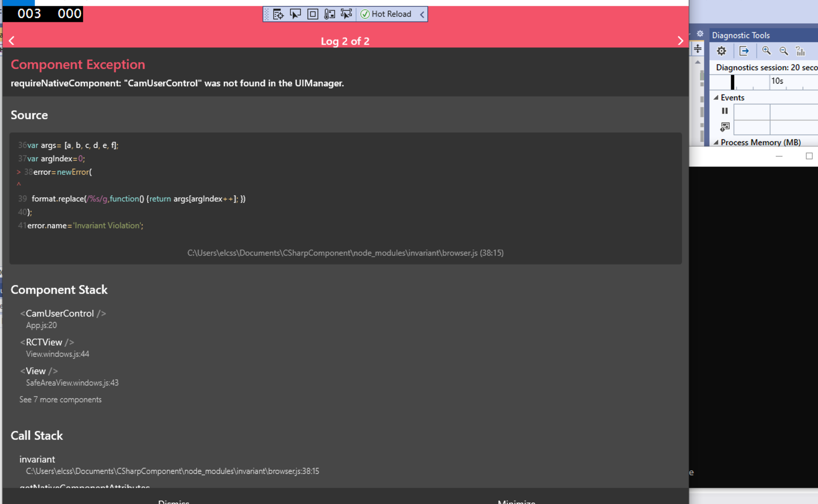Toggle Display Layout Adorners square icon
This screenshot has height=504, width=818.
(x=313, y=14)
